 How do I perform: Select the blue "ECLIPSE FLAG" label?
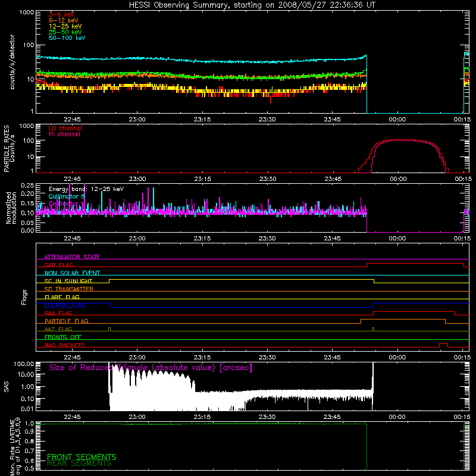pyautogui.click(x=65, y=305)
